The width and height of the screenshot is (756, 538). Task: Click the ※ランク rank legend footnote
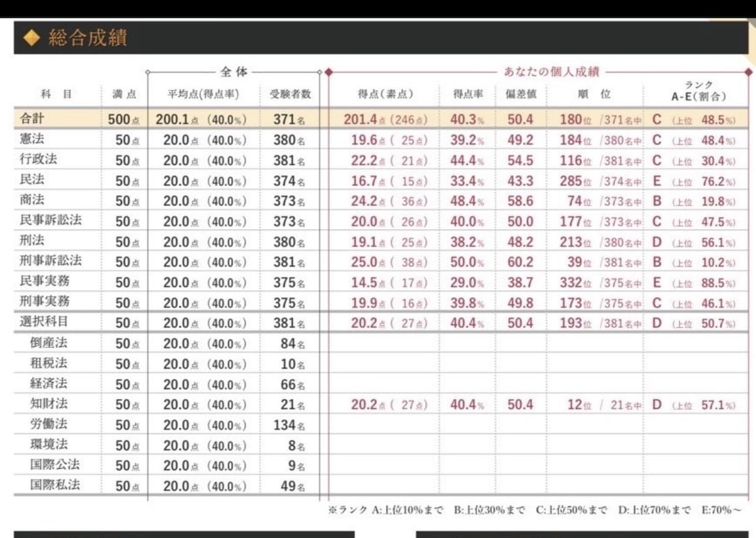pos(534,511)
